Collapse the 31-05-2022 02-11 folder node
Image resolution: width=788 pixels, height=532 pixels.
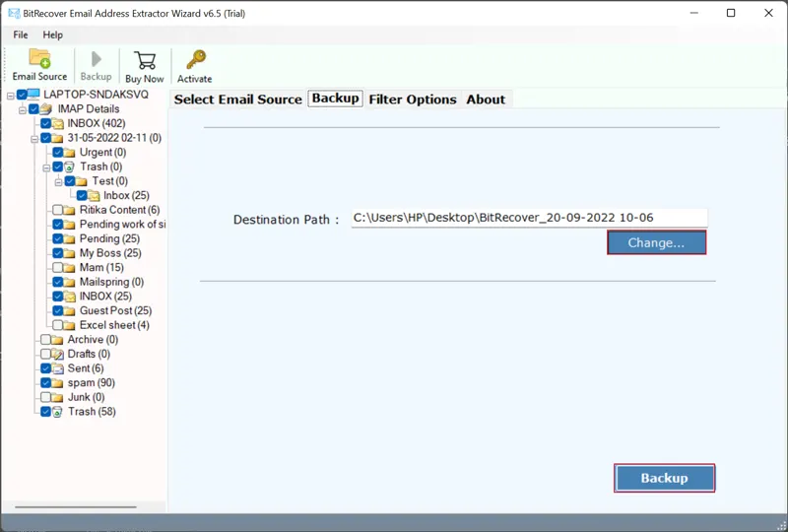34,139
